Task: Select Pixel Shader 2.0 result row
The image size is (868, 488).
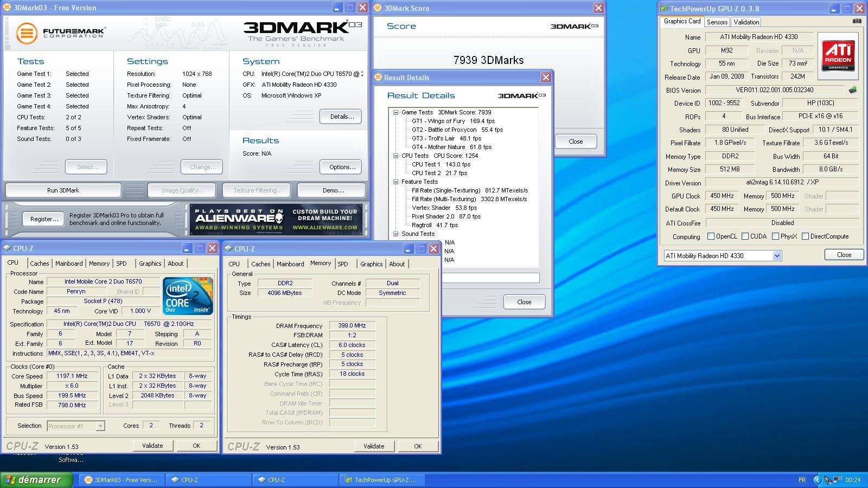Action: [446, 216]
